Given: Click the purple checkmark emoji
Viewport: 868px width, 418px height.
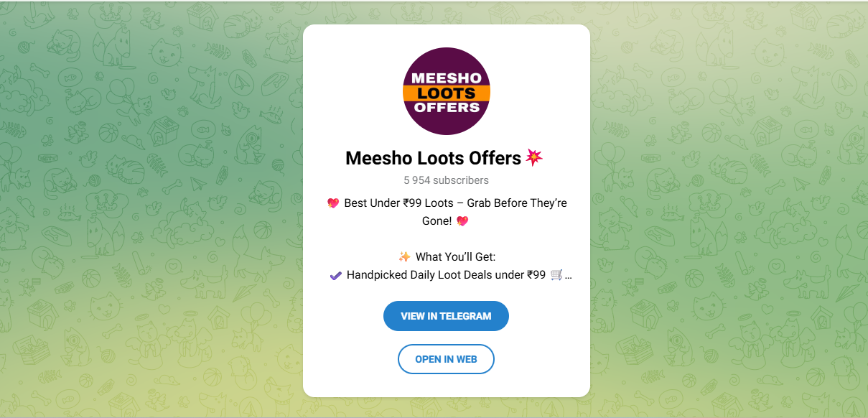Looking at the screenshot, I should click(x=335, y=275).
